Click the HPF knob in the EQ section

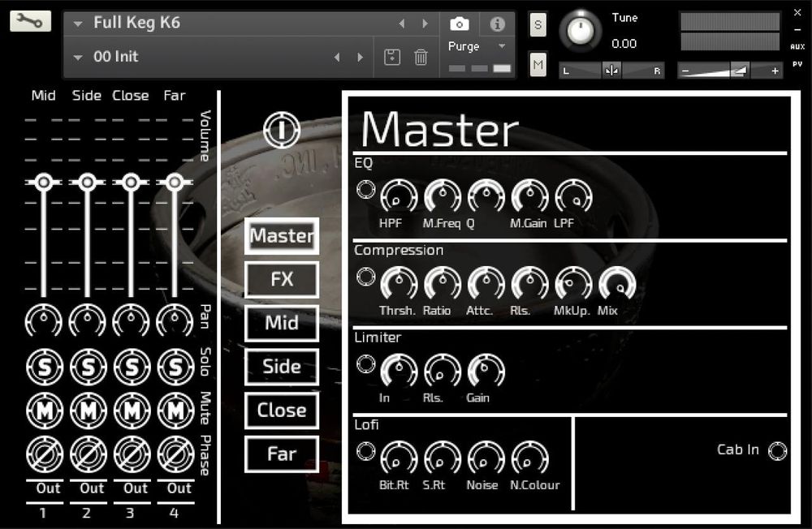point(399,196)
